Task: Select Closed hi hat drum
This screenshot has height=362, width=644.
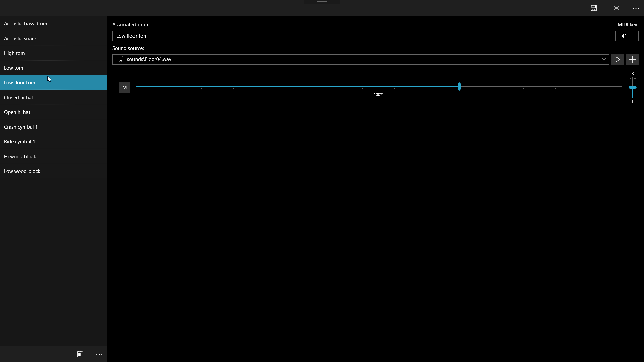Action: click(18, 98)
